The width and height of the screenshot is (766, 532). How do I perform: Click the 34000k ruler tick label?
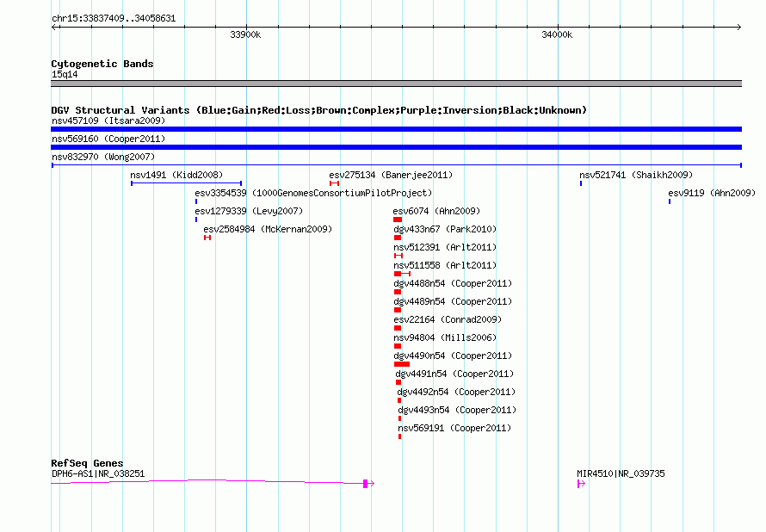pos(557,34)
